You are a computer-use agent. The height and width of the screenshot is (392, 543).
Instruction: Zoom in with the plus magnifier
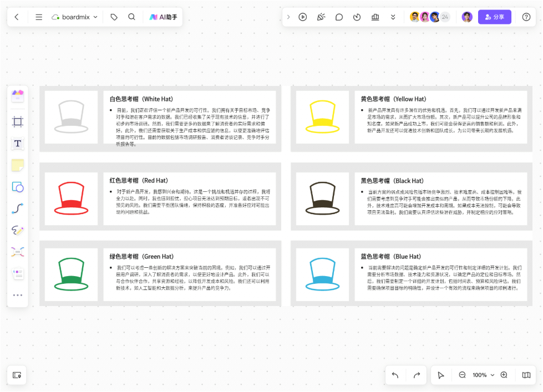tap(504, 375)
